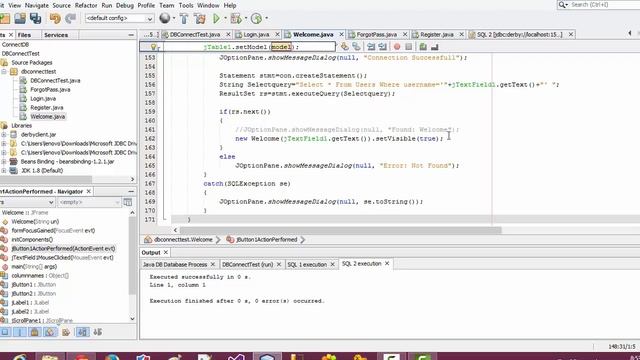
Task: Open the dropdown arrow next to browser globe
Action: coord(174,18)
